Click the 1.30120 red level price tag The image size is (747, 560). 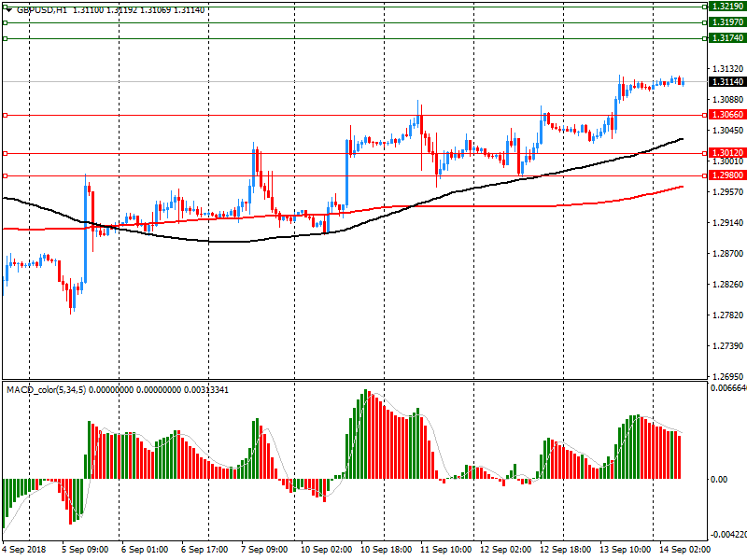[727, 153]
